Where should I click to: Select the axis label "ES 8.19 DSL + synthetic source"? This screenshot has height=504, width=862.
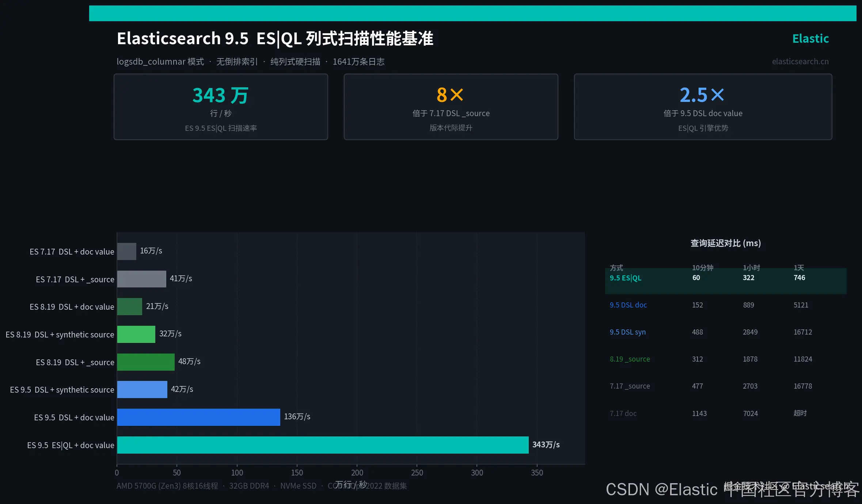tap(60, 335)
